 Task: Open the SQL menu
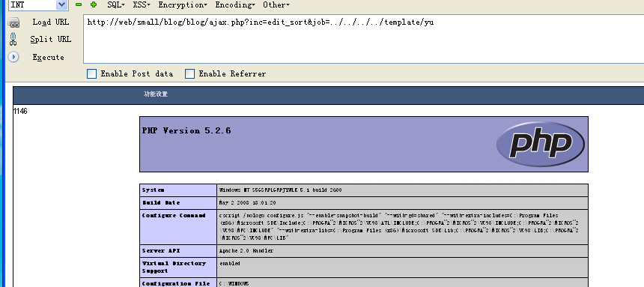(x=116, y=5)
